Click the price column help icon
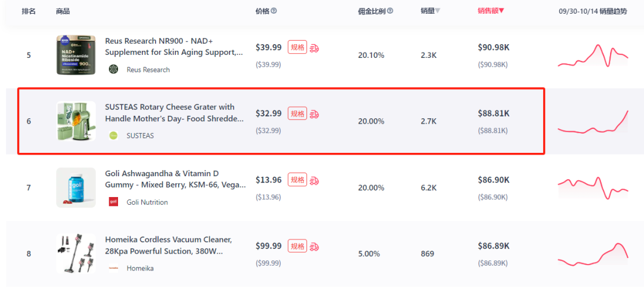 point(274,11)
